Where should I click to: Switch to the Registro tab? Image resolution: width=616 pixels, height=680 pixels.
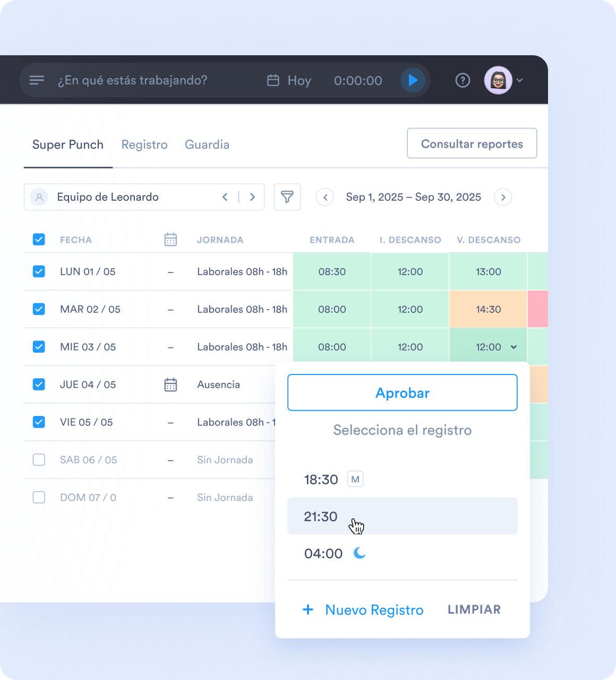pyautogui.click(x=144, y=144)
